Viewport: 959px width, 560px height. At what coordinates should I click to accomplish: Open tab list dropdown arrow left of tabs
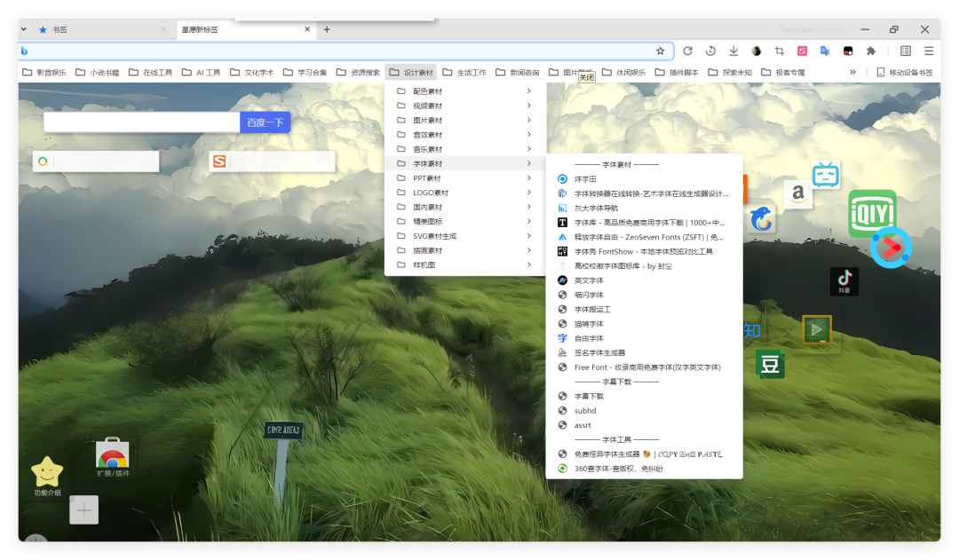click(24, 28)
